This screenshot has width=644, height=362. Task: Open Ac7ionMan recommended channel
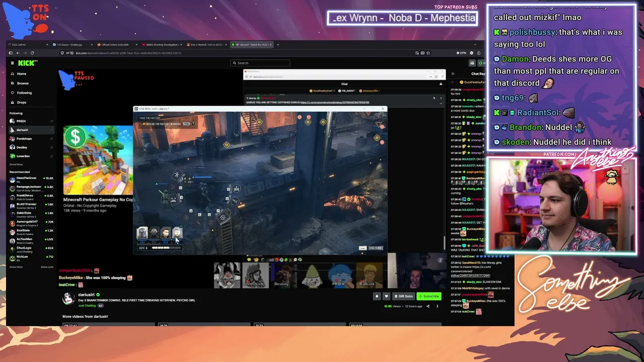point(31,240)
